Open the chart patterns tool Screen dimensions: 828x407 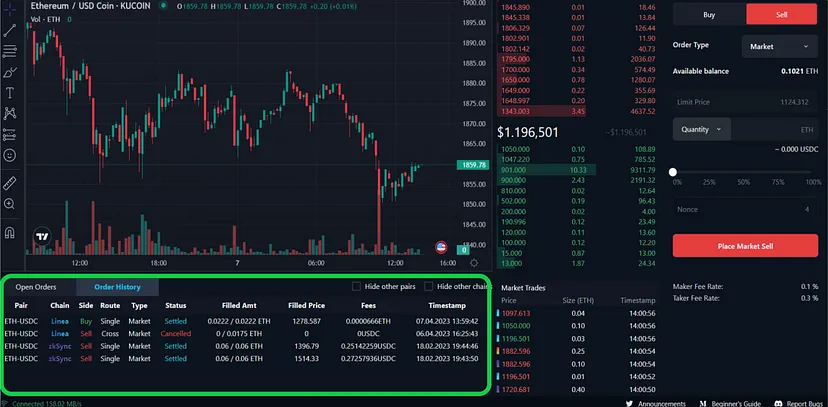(10, 113)
